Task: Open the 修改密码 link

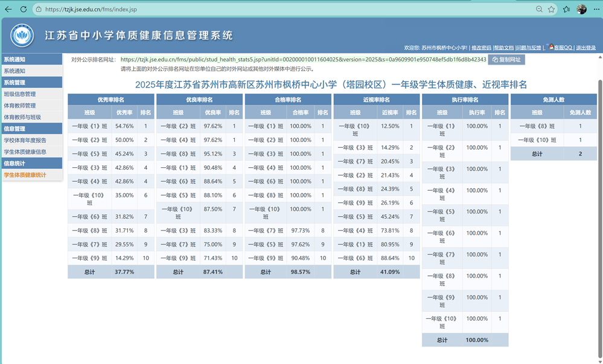Action: point(482,48)
